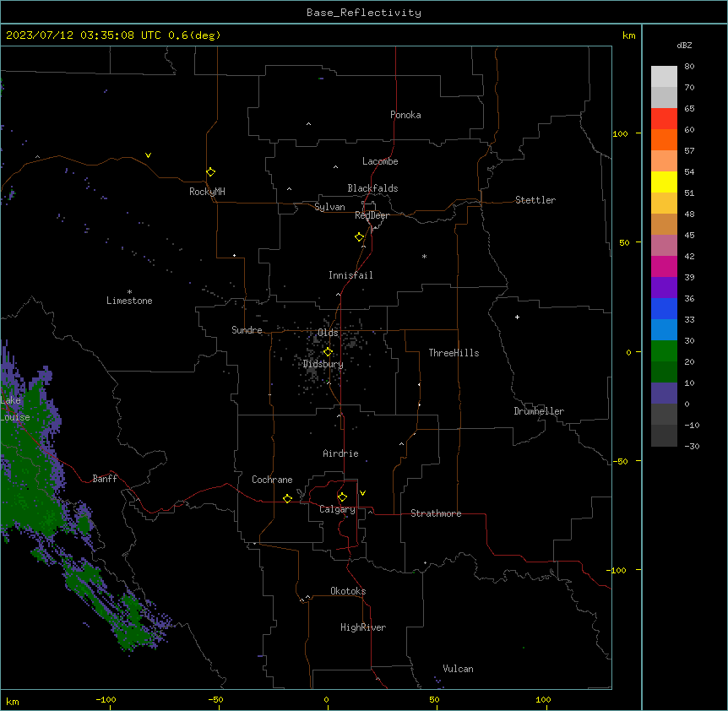Select the Didsbury label
Viewport: 728px width, 711px height.
[323, 364]
